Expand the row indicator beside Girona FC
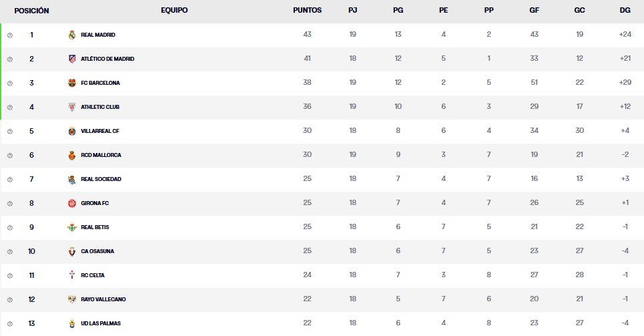 point(10,203)
